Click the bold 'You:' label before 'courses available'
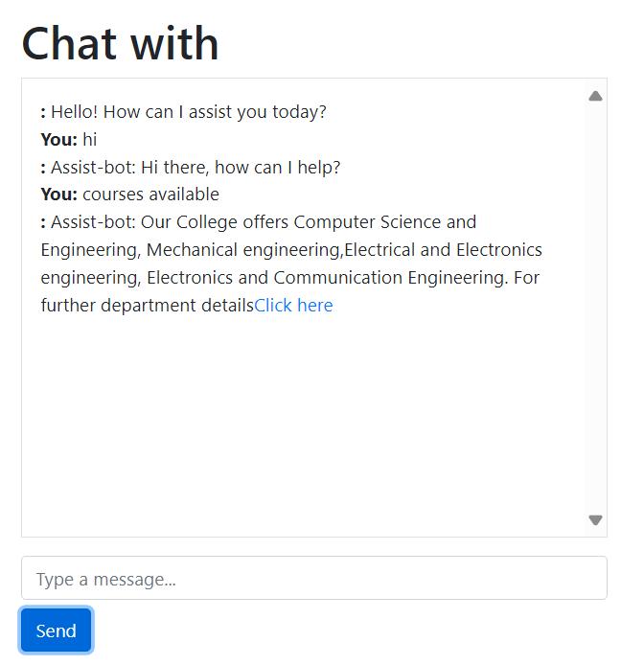The height and width of the screenshot is (665, 644). [x=58, y=195]
